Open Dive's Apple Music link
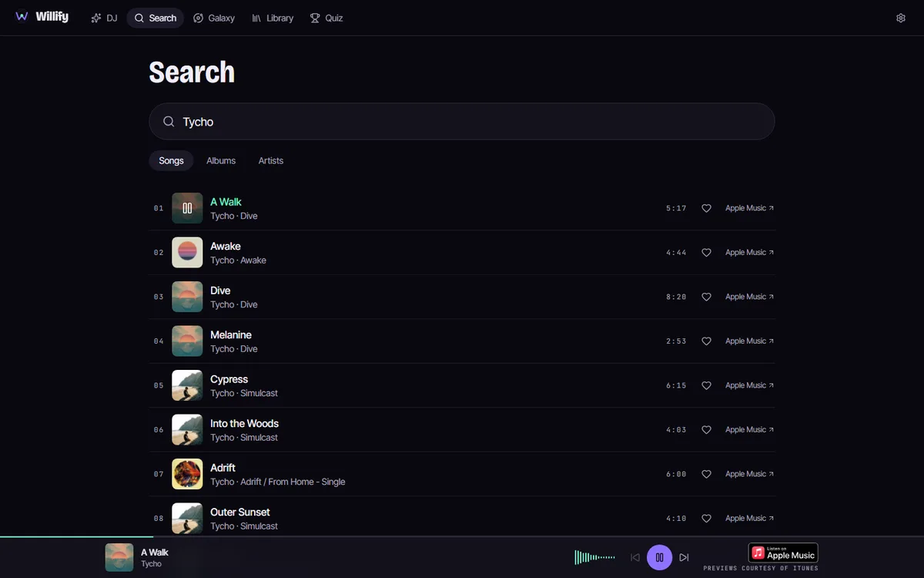The width and height of the screenshot is (924, 578). pyautogui.click(x=749, y=297)
